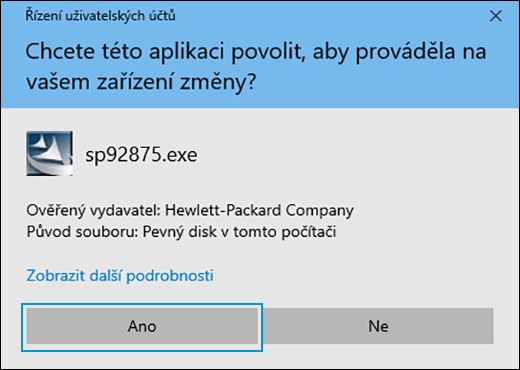This screenshot has height=370, width=520.
Task: Open the Zobrazit další podrobnosti link
Action: [x=120, y=276]
